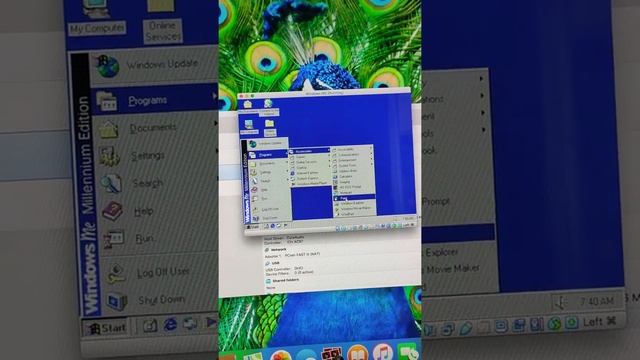The width and height of the screenshot is (640, 360).
Task: Open Help in center Start menu
Action: tap(268, 190)
